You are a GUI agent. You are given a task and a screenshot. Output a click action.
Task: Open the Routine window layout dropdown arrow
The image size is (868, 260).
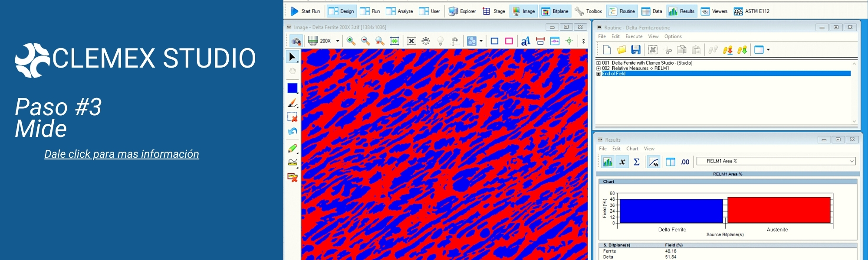[x=768, y=50]
